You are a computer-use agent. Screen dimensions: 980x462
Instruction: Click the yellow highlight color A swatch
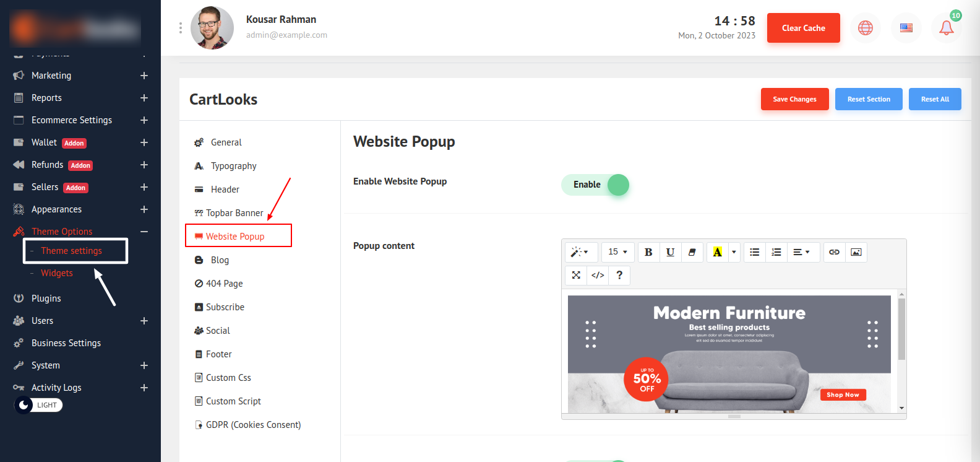[717, 252]
